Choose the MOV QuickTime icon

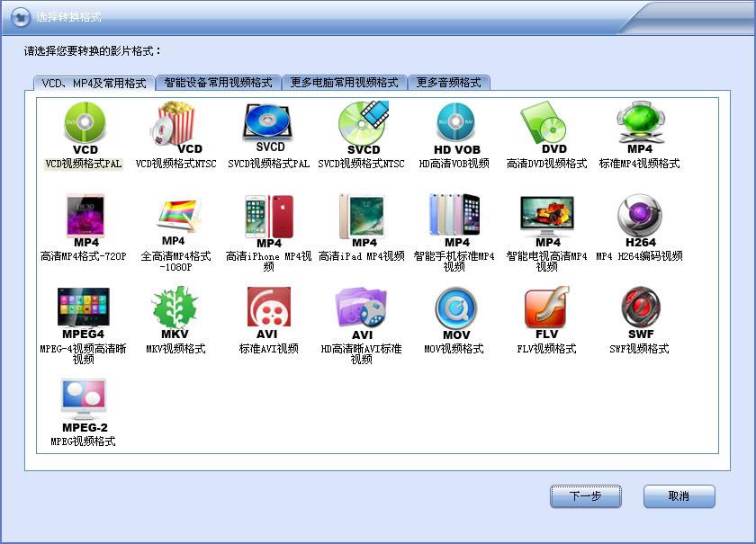coord(455,313)
